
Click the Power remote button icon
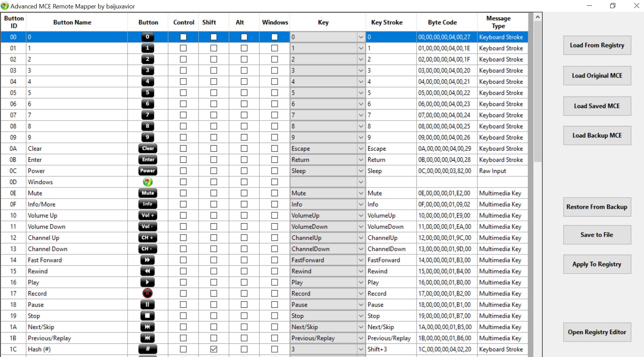[x=148, y=171]
